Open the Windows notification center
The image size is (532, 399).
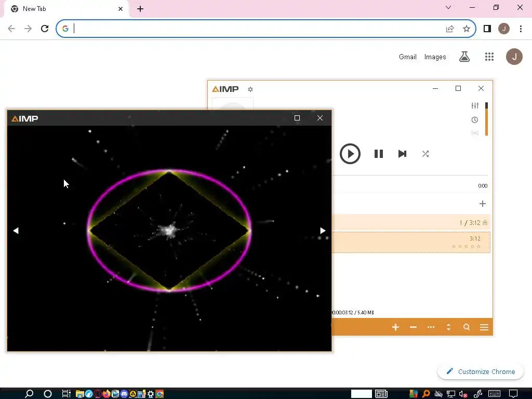(x=513, y=394)
